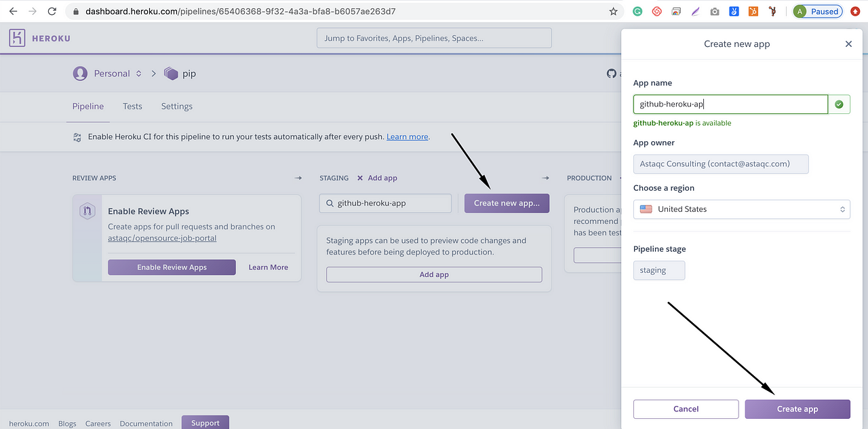
Task: Click the REVIEW APPS column heading
Action: click(x=94, y=178)
